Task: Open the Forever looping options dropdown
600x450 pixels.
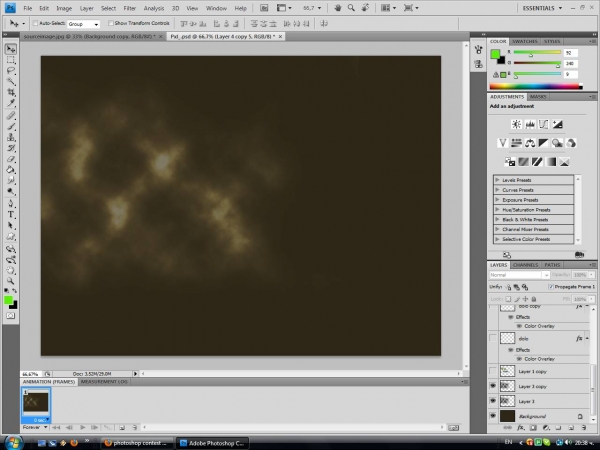Action: 35,427
